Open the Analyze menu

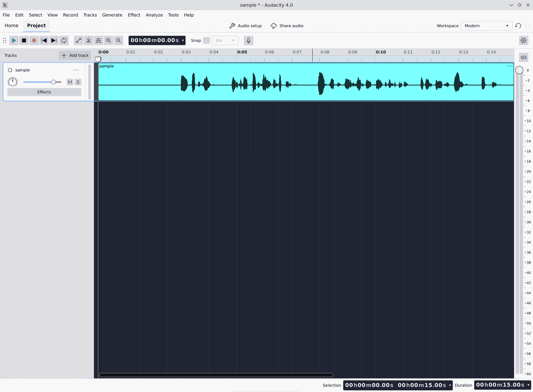[154, 15]
